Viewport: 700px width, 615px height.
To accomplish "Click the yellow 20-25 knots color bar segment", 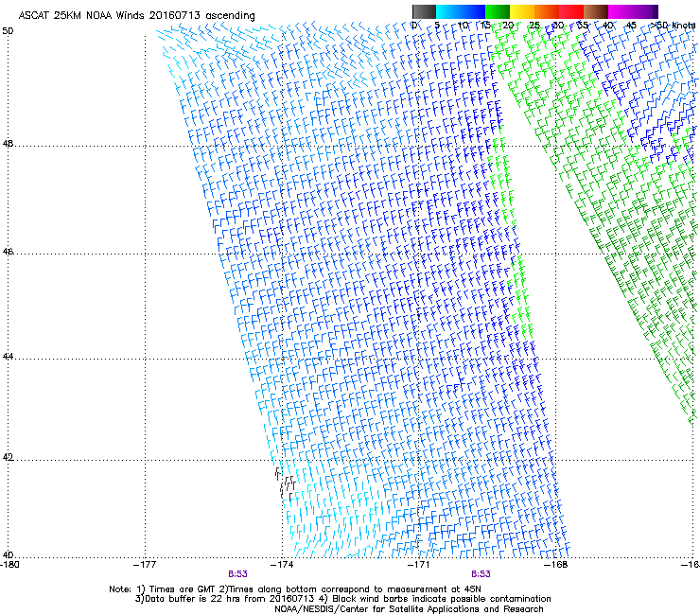I will 522,11.
